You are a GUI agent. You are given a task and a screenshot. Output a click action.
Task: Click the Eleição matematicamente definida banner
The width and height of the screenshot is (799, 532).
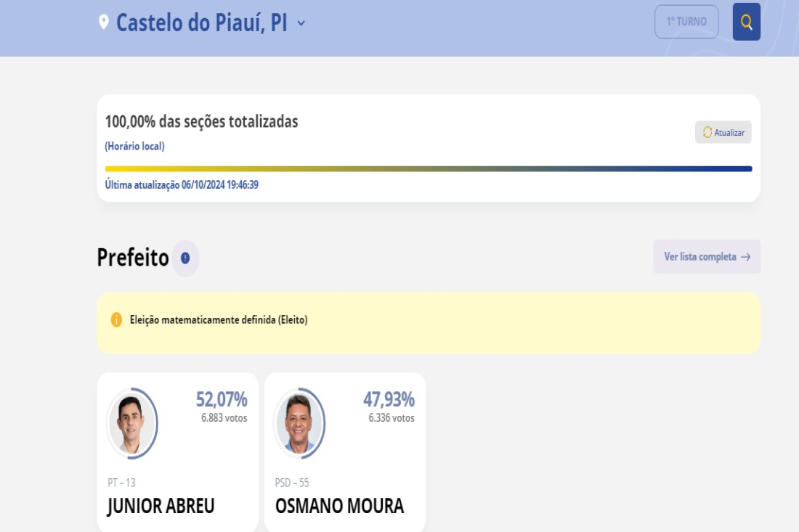click(429, 323)
